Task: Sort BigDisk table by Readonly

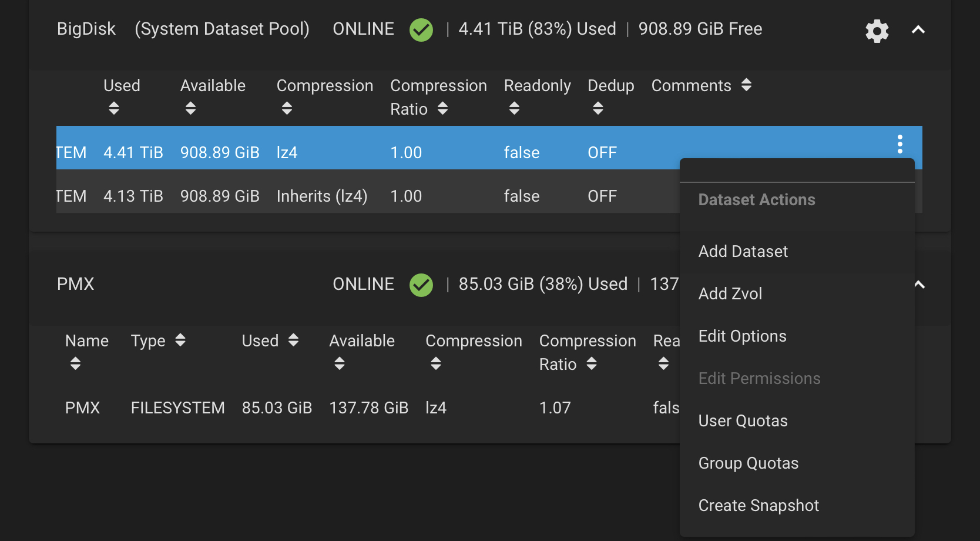Action: (514, 108)
